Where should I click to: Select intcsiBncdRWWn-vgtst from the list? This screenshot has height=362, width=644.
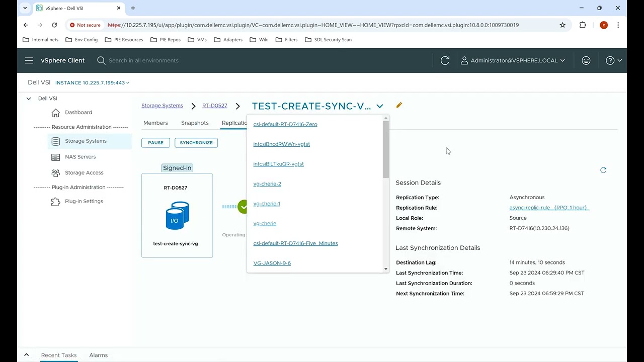point(282,144)
